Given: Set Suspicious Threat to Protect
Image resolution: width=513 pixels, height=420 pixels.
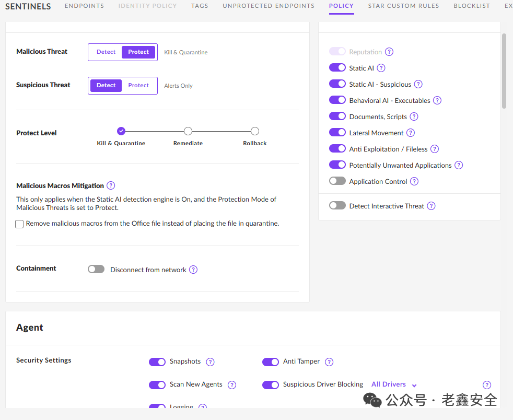Looking at the screenshot, I should click(x=138, y=85).
